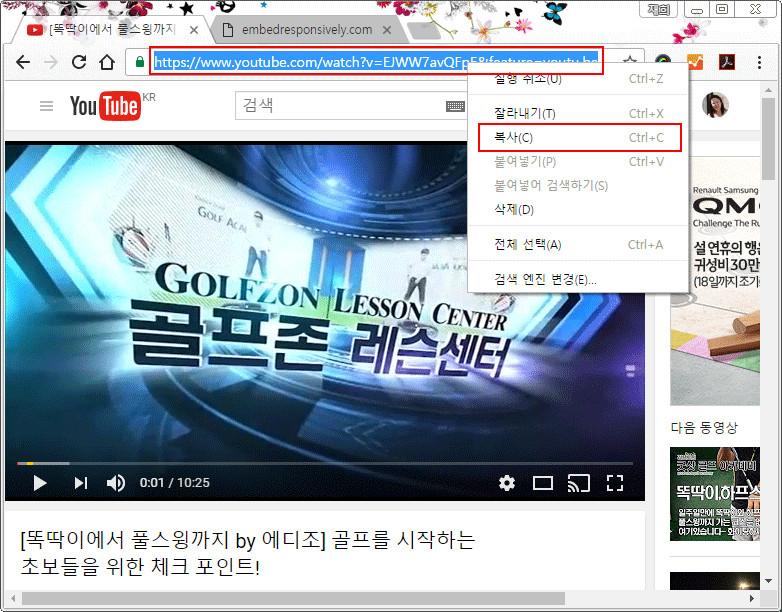Screen dimensions: 782x612
Task: Close the embedresponsively.com tab
Action: 387,30
